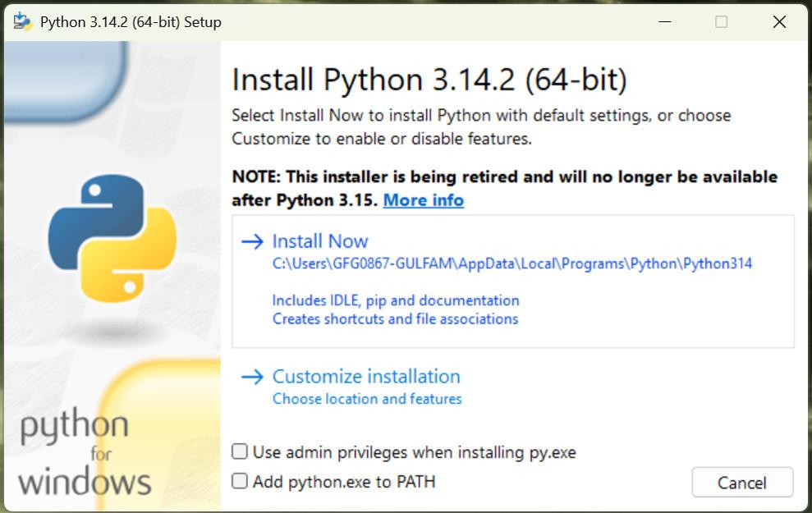The width and height of the screenshot is (812, 513).
Task: Click 'Includes IDLE, pip and documentation' line
Action: tap(396, 300)
